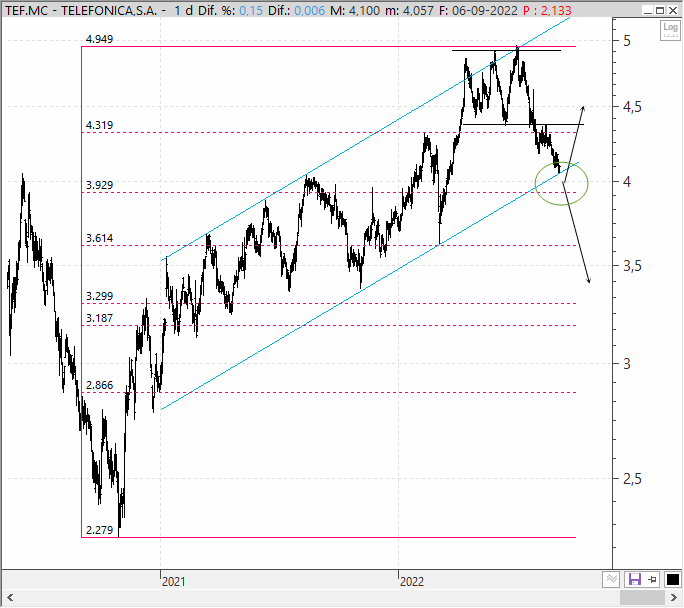
Task: Click the 2,5 price axis label
Action: pos(632,479)
